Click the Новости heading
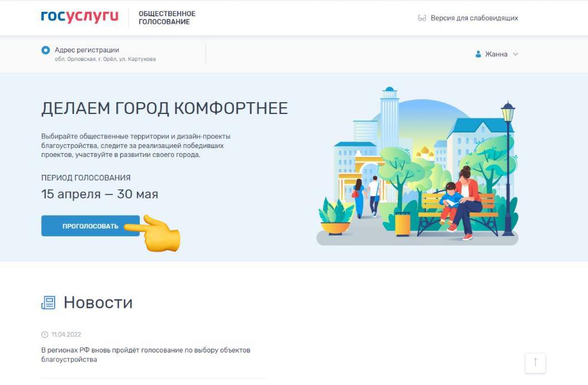Screen dimensions: 588x385 [98, 302]
